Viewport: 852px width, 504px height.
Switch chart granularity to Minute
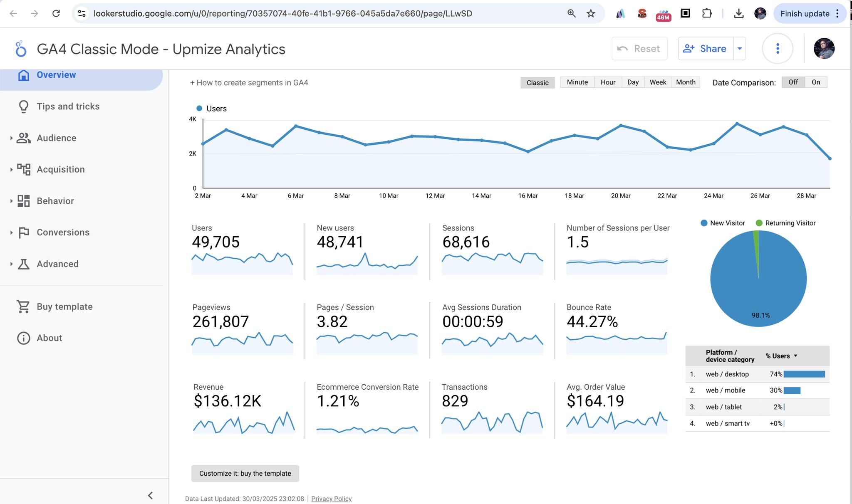[x=577, y=82]
